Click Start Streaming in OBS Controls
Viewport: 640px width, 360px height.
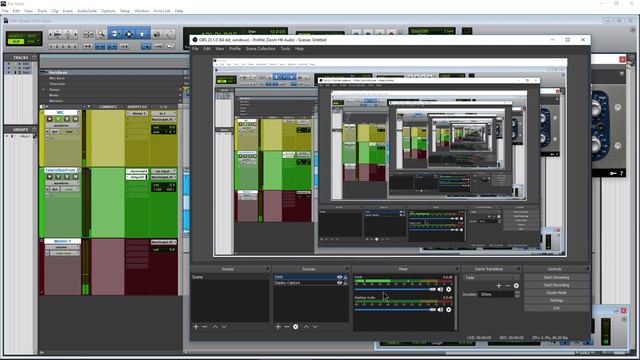(556, 278)
